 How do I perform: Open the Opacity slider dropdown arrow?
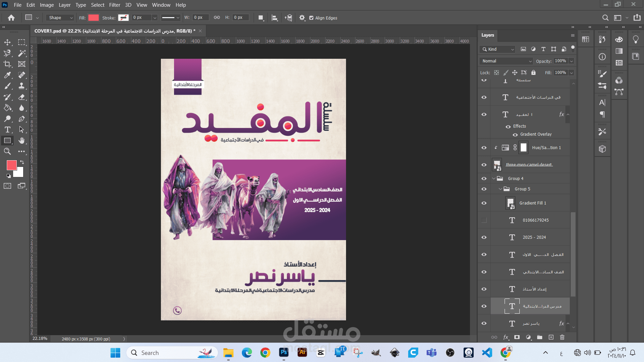click(571, 61)
